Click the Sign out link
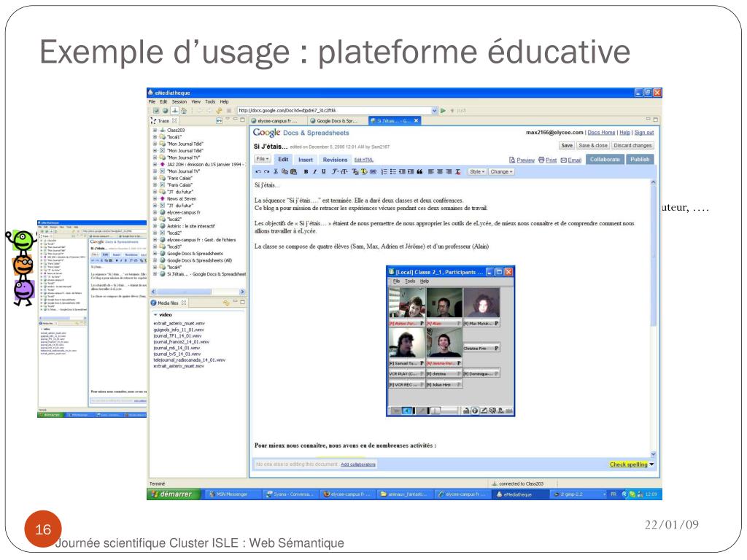The image size is (747, 560). (643, 133)
